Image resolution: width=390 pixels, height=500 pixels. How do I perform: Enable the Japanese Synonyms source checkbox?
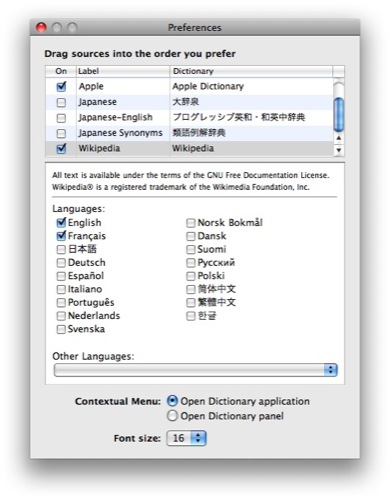click(61, 133)
